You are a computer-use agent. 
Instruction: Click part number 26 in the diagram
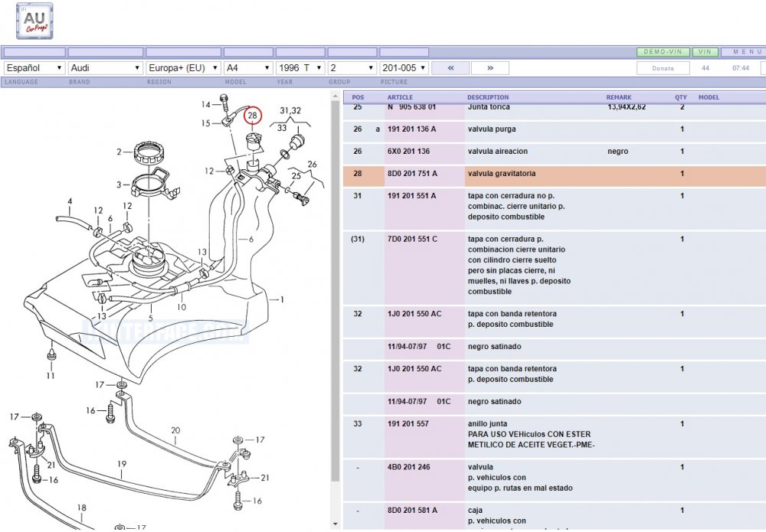pos(313,165)
